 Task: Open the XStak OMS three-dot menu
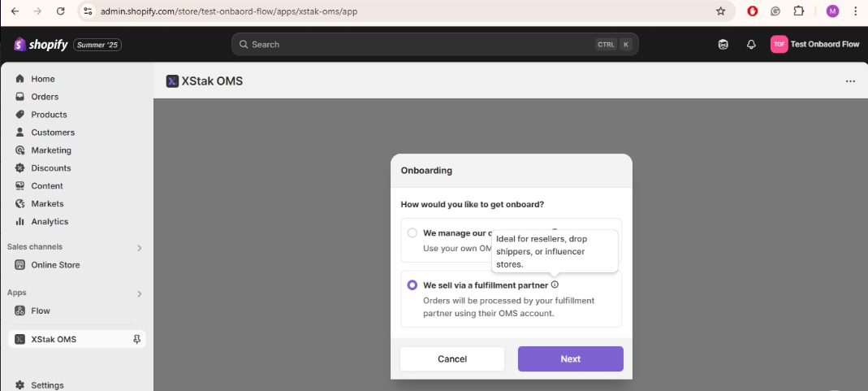click(850, 81)
